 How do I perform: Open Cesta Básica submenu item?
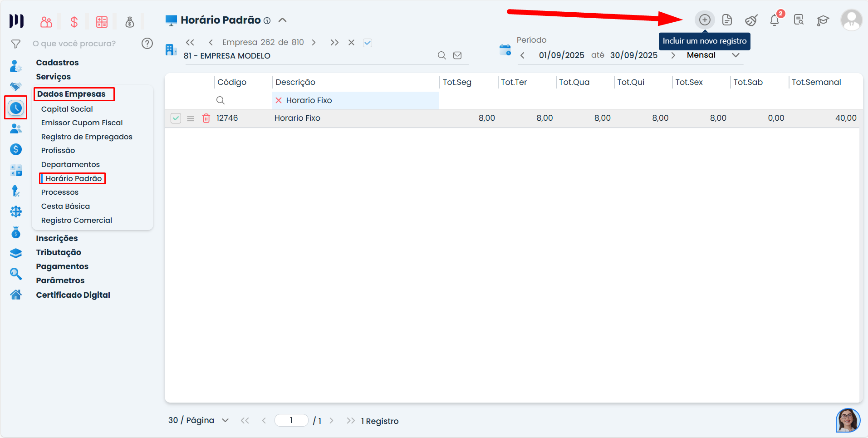coord(65,206)
